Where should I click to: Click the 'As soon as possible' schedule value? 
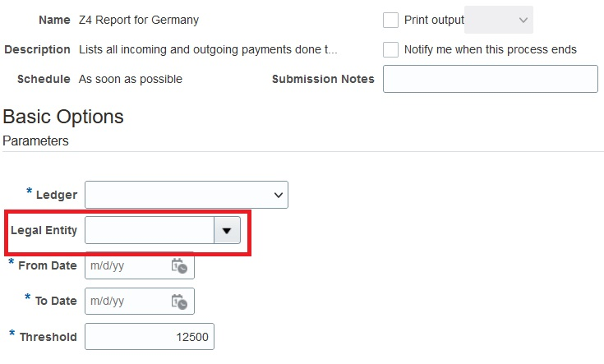[130, 79]
